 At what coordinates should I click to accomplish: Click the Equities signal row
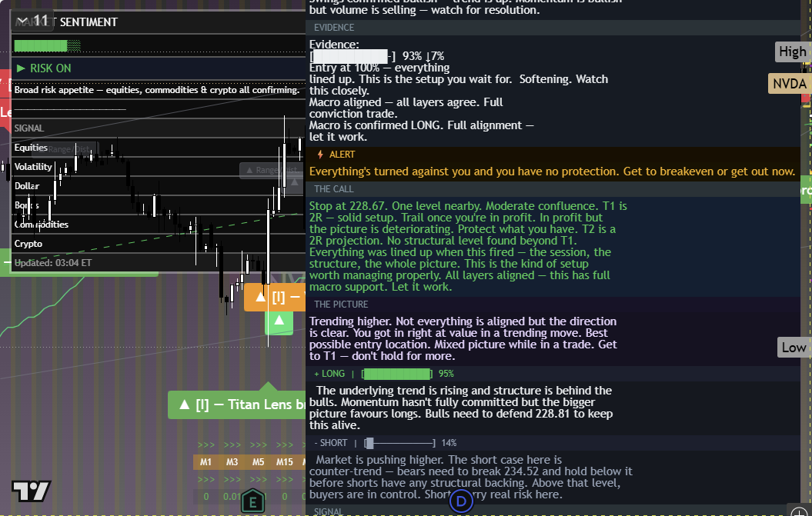159,148
